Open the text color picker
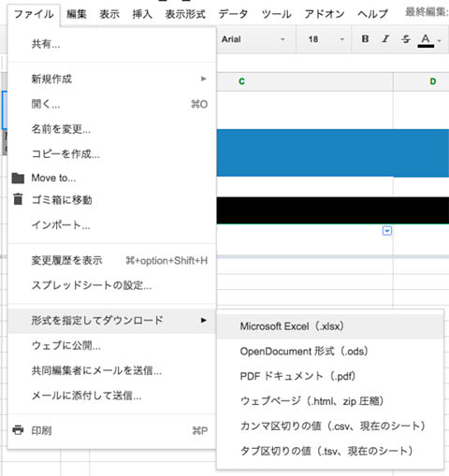Viewport: 449px width, 476px height. tap(429, 39)
